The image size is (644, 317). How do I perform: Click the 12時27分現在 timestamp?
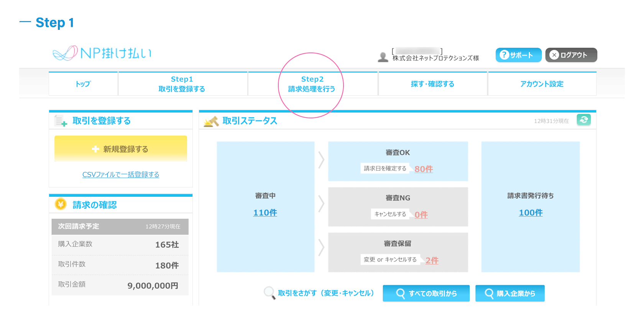tap(163, 227)
